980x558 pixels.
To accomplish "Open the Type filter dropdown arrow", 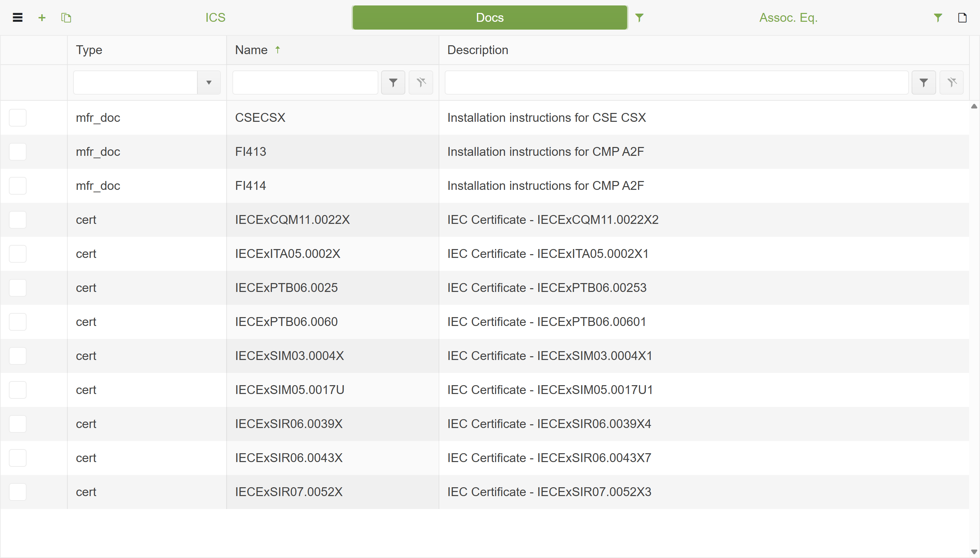I will [x=209, y=82].
